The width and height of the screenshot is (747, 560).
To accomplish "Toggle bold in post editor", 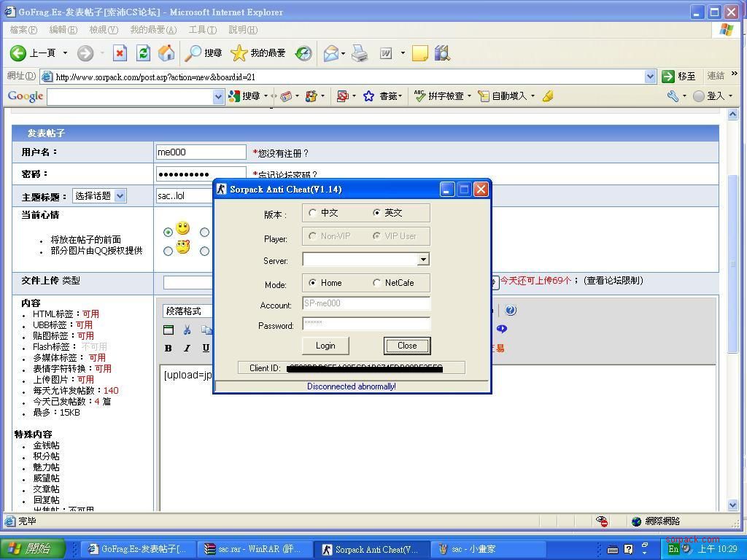I will (169, 349).
